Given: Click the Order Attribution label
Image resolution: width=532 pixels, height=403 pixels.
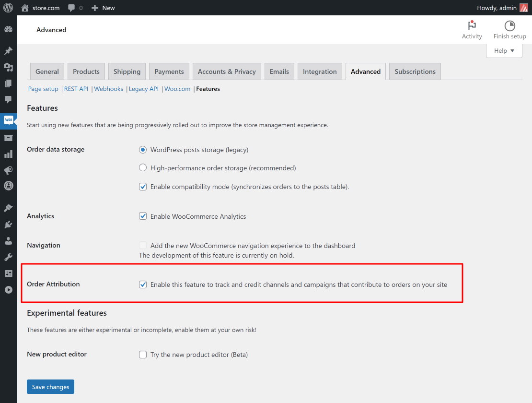Looking at the screenshot, I should [x=53, y=284].
